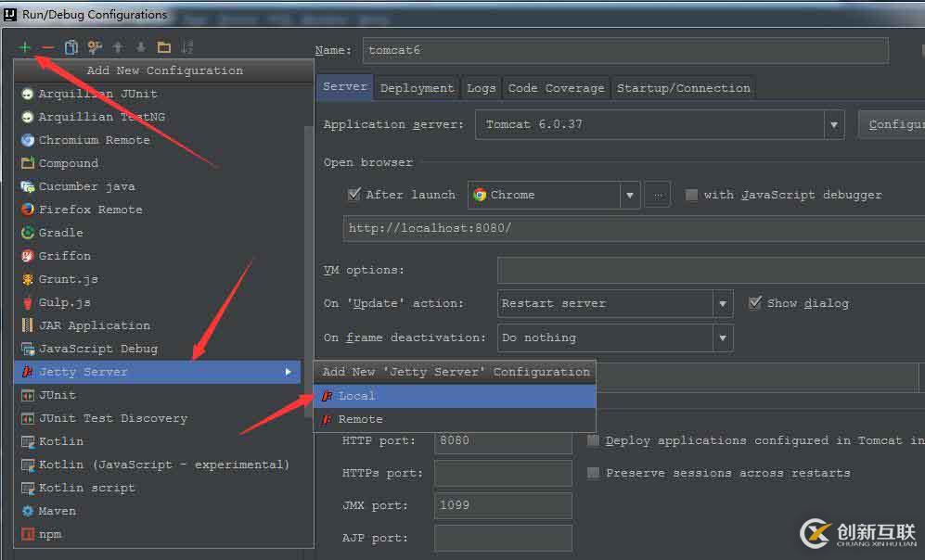925x560 pixels.
Task: Enable with JavaScript debugger checkbox
Action: 691,195
